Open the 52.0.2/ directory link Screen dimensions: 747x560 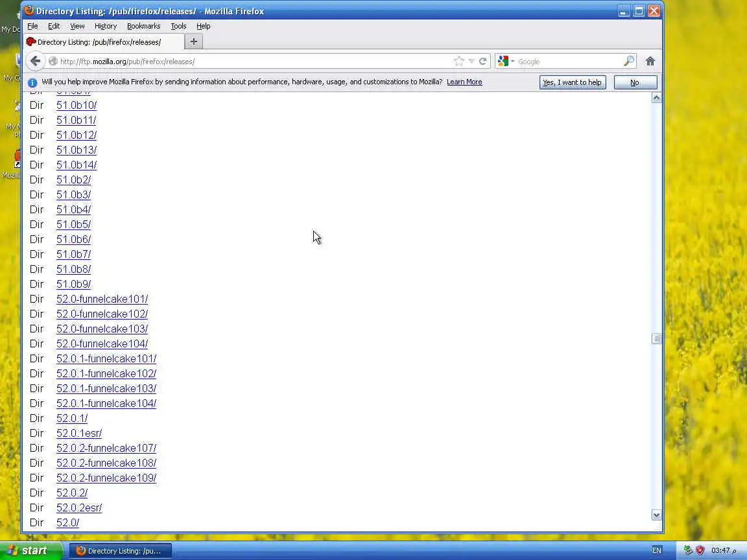[72, 493]
